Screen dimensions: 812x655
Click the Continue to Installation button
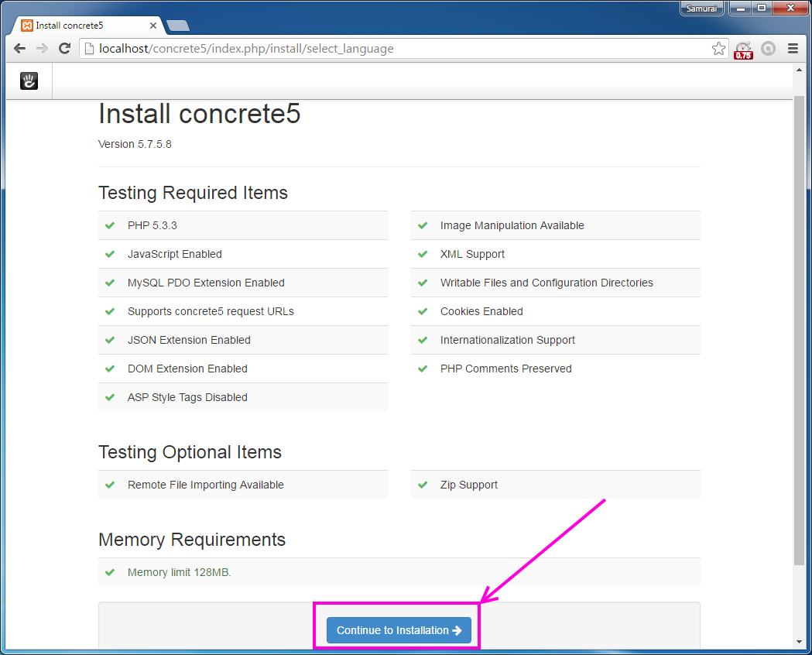[x=399, y=630]
